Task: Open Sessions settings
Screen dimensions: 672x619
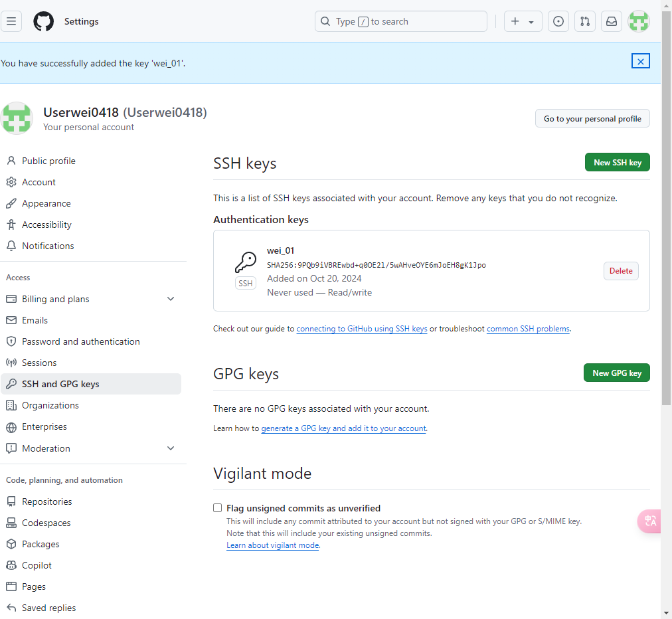Action: (x=90, y=363)
